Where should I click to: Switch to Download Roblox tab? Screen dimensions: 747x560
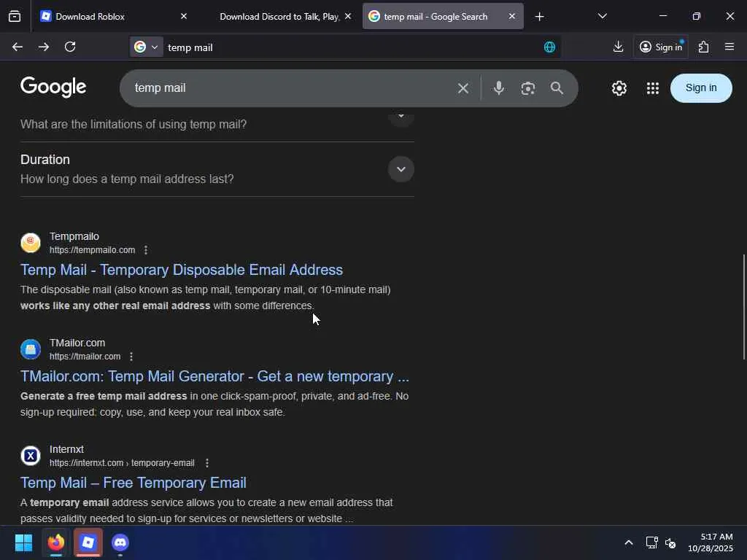(x=113, y=17)
